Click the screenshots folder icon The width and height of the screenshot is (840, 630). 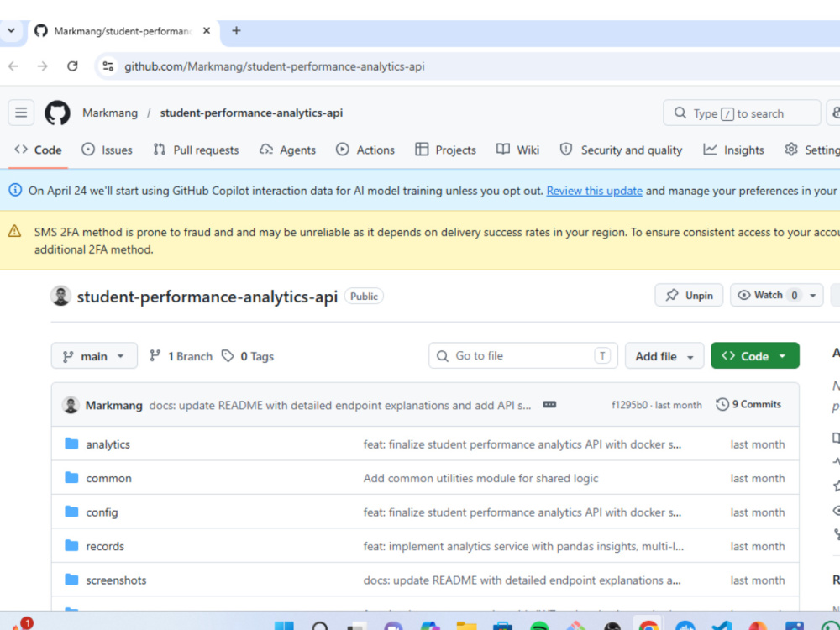(x=71, y=580)
